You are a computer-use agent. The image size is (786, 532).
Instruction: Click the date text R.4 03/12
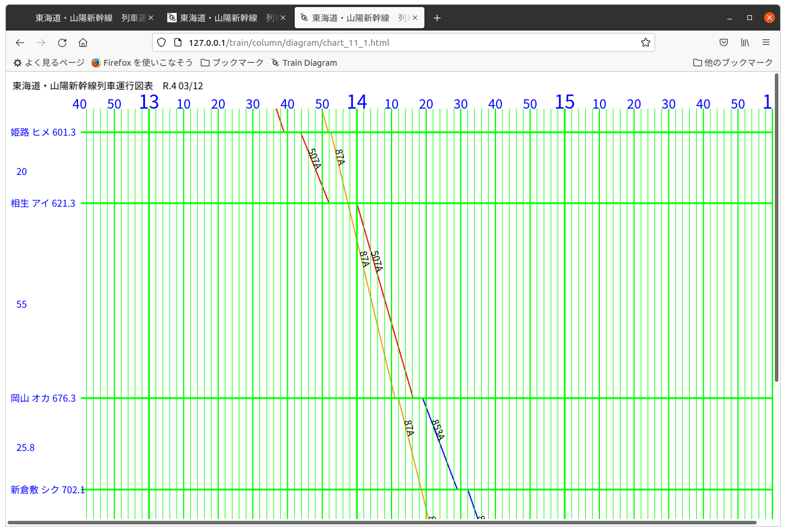pyautogui.click(x=183, y=86)
